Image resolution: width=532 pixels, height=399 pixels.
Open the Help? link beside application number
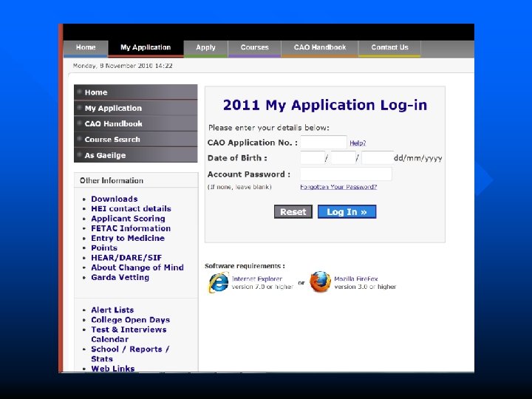click(358, 143)
